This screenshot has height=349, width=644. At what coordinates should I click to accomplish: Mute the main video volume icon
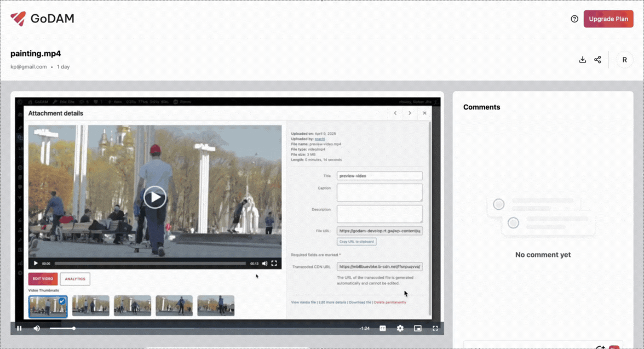tap(37, 328)
